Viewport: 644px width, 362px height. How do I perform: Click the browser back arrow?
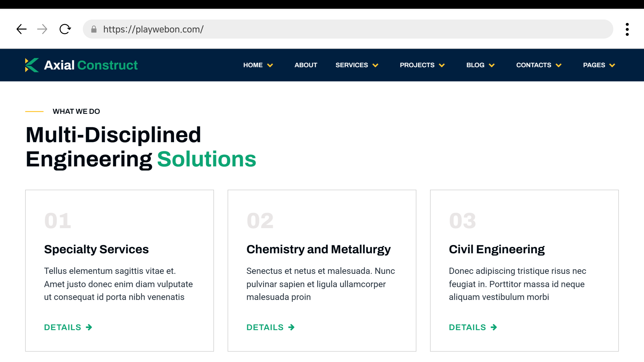pos(21,29)
